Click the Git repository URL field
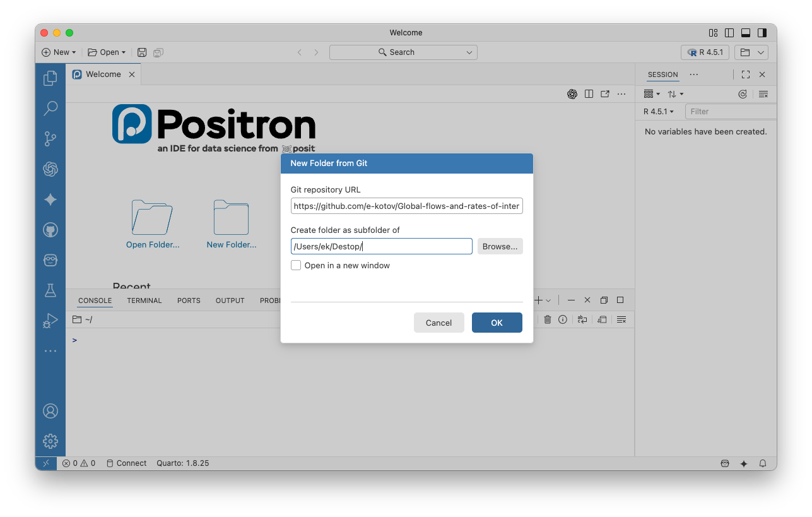Viewport: 812px width, 517px height. coord(406,206)
